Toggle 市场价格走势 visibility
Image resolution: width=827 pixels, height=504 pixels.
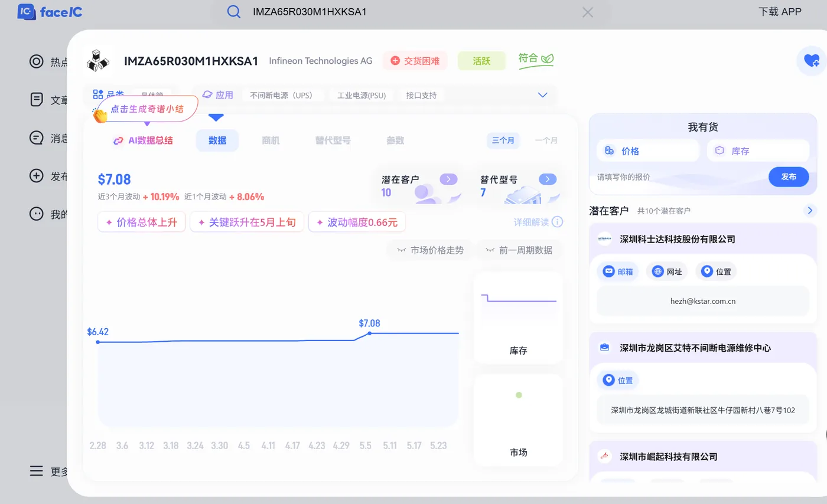point(431,250)
